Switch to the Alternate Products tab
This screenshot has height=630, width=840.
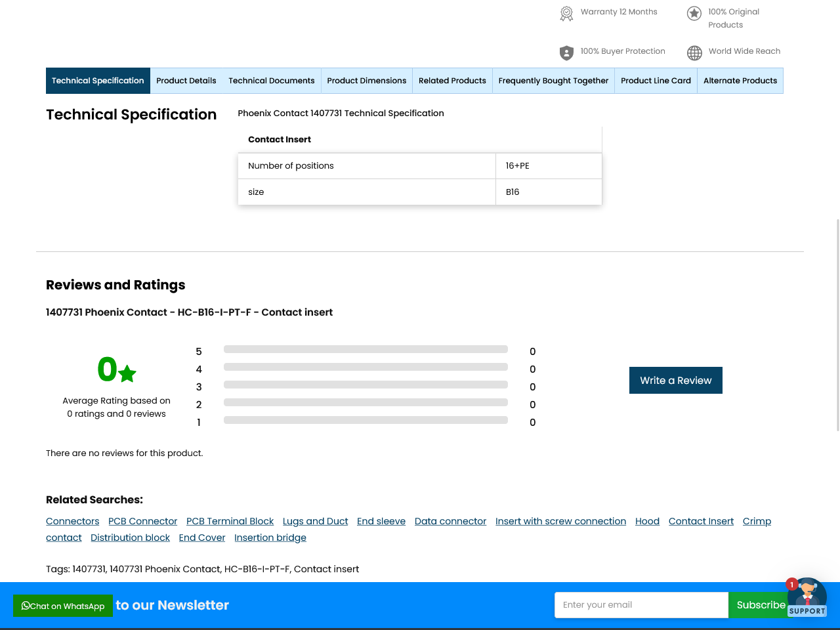[x=740, y=81]
